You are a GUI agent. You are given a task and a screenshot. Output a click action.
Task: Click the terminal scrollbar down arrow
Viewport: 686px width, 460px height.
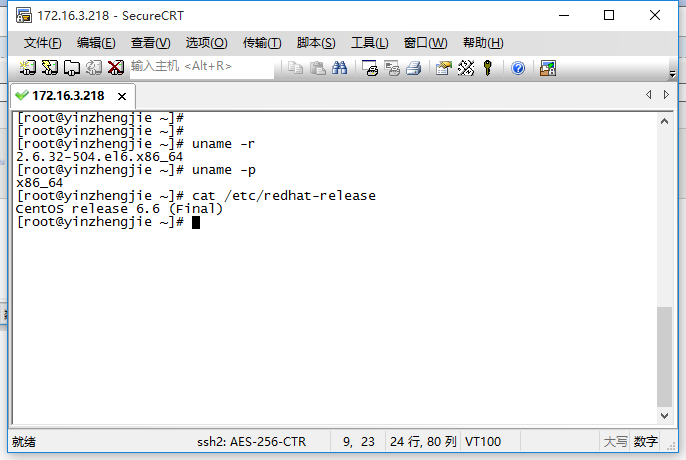click(x=664, y=416)
